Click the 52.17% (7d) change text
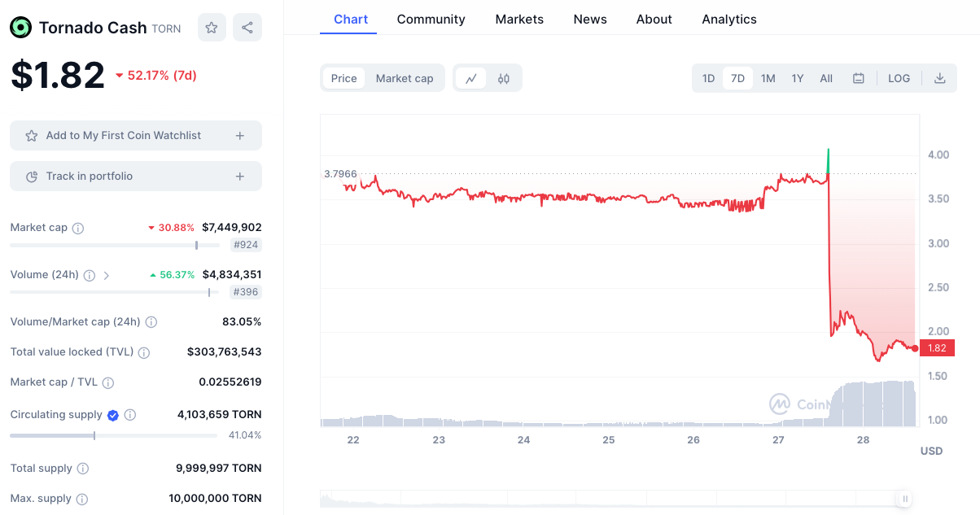The image size is (980, 515). point(155,76)
